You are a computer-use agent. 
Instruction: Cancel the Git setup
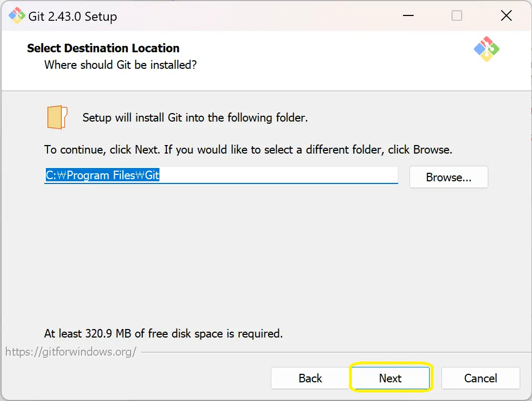point(480,378)
